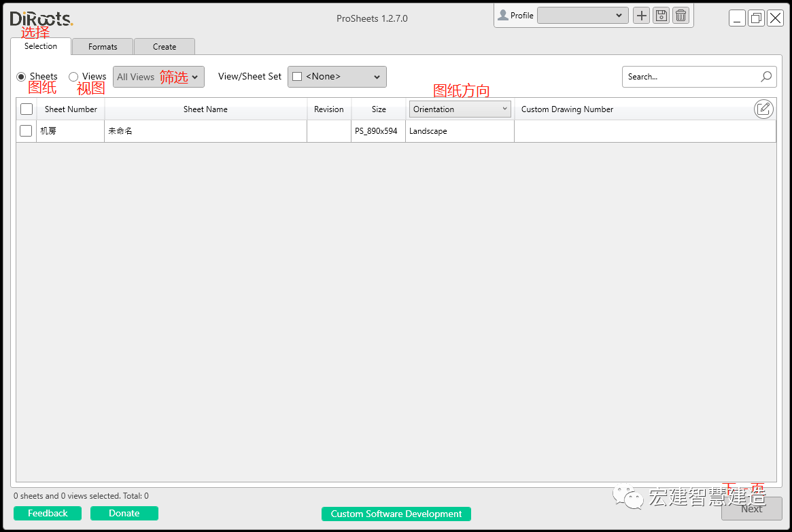Delete the profile using the trash icon
The width and height of the screenshot is (792, 532).
[x=681, y=16]
